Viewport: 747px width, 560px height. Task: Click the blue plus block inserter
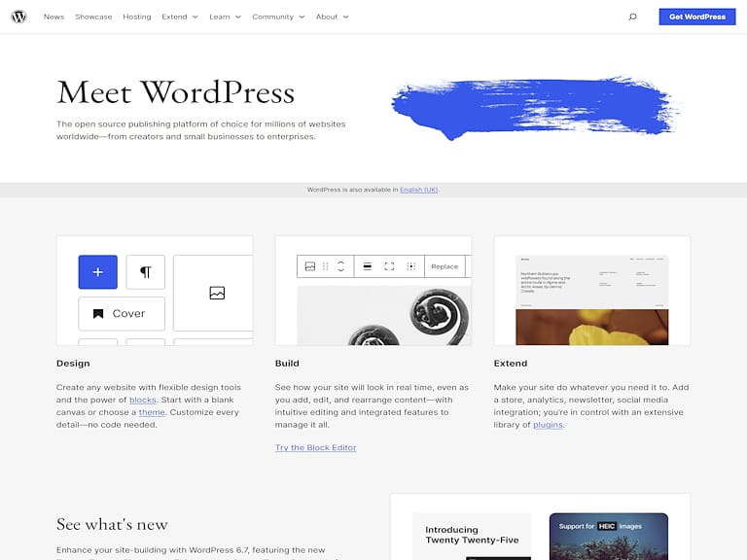click(x=97, y=272)
